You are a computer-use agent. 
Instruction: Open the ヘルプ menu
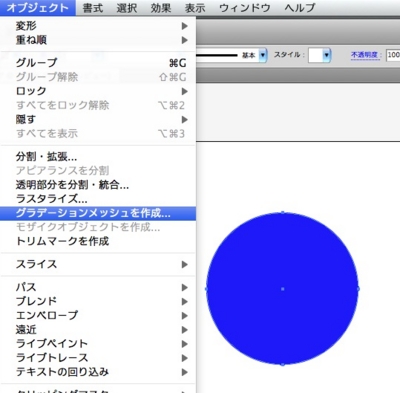(x=300, y=8)
